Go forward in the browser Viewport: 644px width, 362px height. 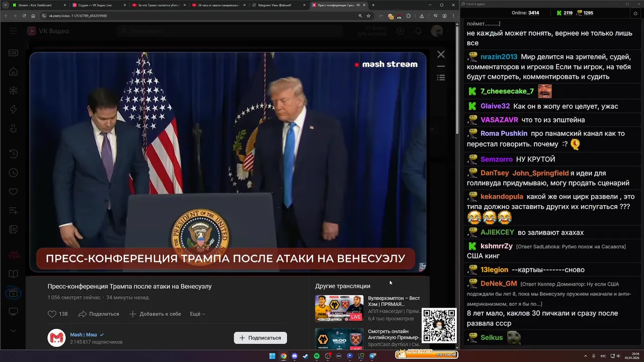click(15, 16)
